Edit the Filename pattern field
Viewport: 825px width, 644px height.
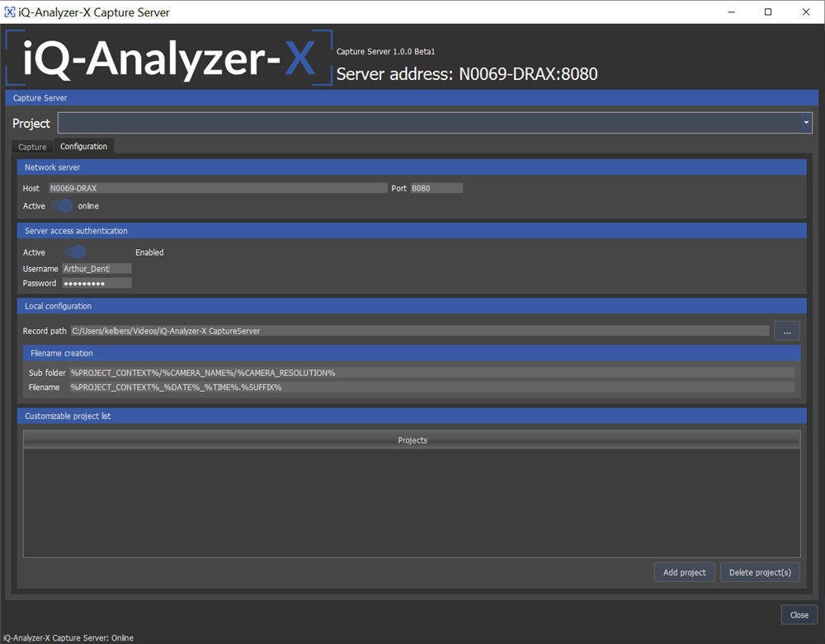pyautogui.click(x=432, y=388)
